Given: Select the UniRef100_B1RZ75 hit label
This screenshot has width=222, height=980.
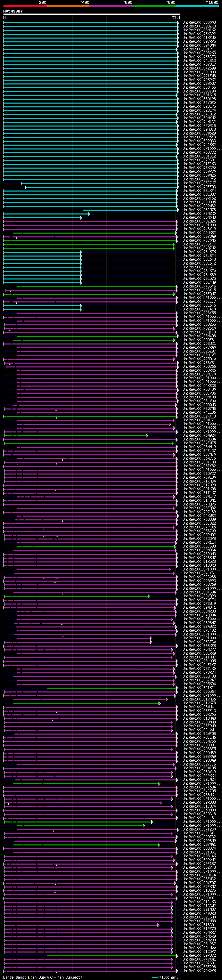Looking at the screenshot, I should tap(199, 929).
